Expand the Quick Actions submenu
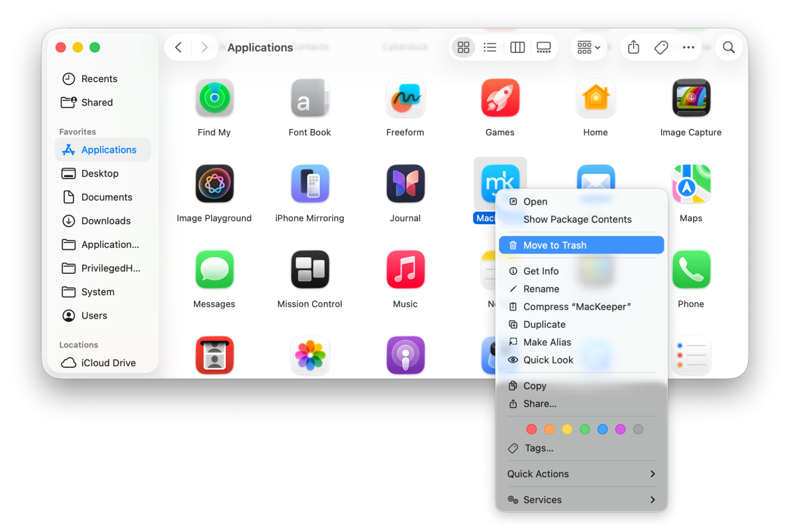 [x=581, y=474]
